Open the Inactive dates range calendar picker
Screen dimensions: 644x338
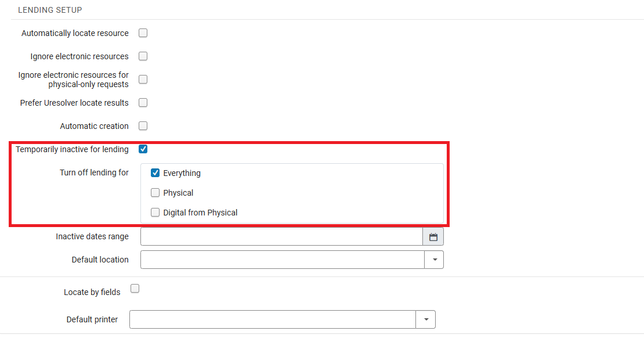(x=433, y=237)
